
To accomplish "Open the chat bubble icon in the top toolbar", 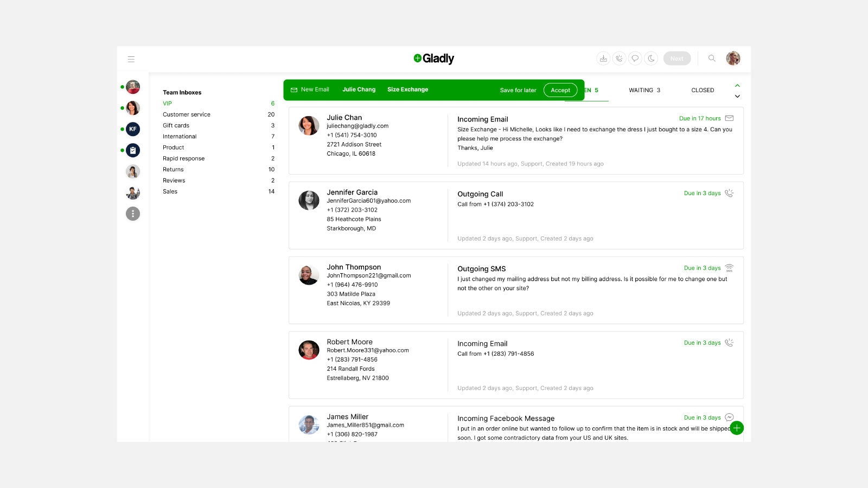I will 635,58.
